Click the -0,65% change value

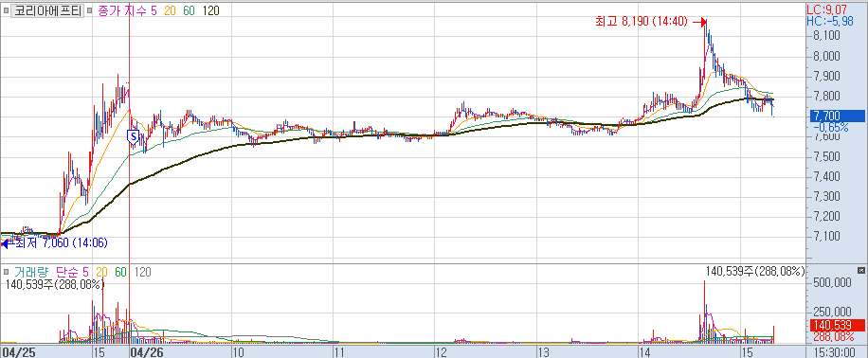pos(831,127)
